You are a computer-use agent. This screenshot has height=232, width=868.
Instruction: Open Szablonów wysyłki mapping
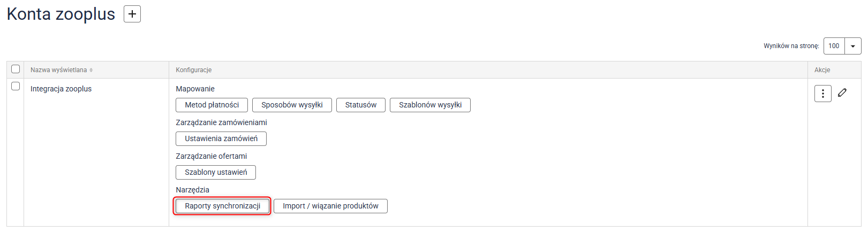(430, 105)
